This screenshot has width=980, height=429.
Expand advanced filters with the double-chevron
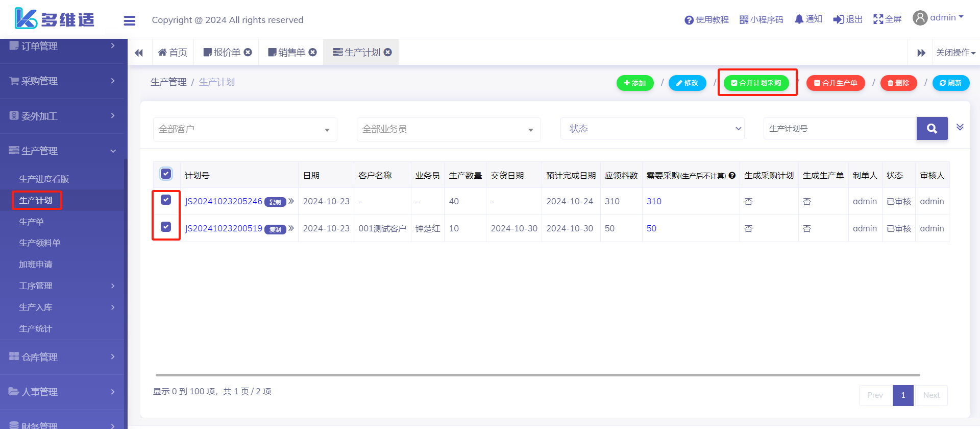click(960, 127)
